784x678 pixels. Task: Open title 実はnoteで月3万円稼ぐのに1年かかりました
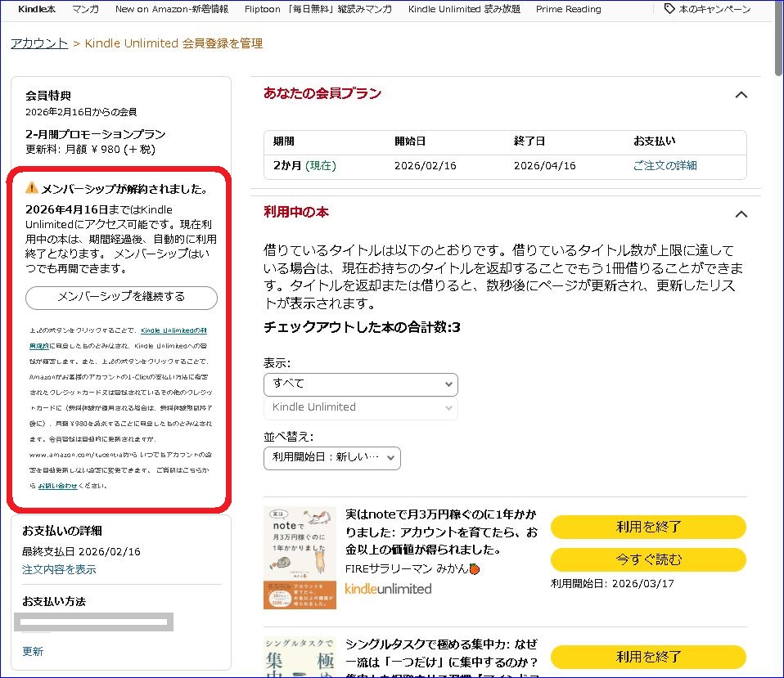441,532
